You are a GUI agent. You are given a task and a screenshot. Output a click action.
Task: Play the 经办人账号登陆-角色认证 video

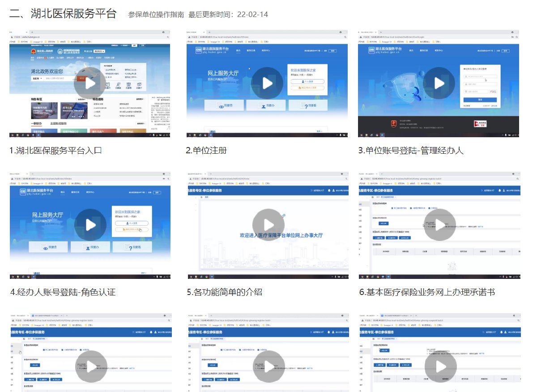90,225
